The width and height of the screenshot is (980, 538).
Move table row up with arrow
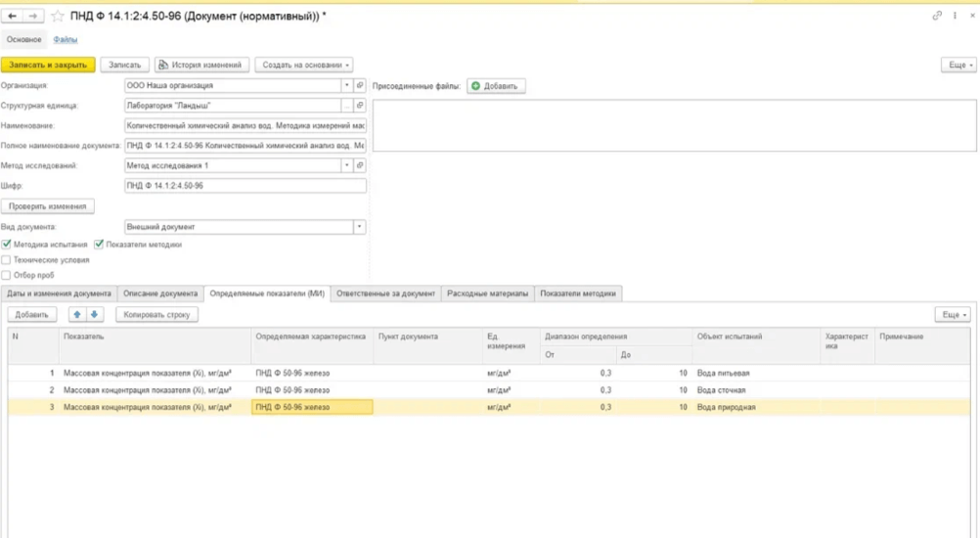click(78, 315)
